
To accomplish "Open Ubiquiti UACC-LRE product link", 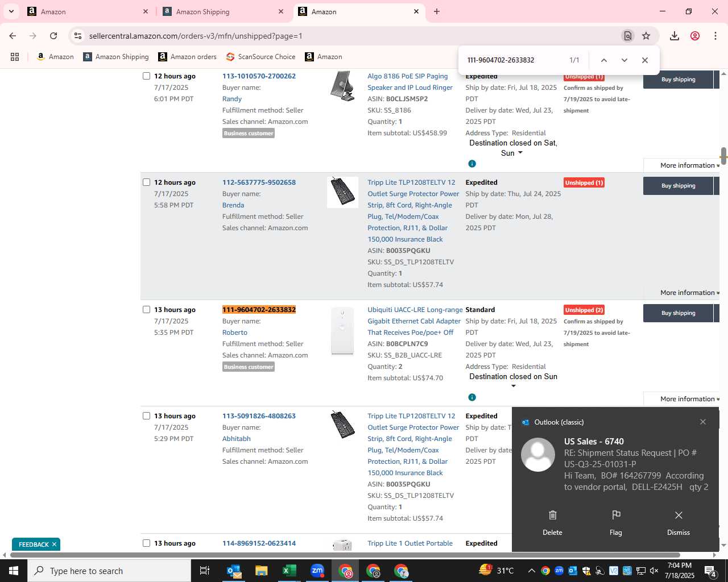I will [x=415, y=321].
